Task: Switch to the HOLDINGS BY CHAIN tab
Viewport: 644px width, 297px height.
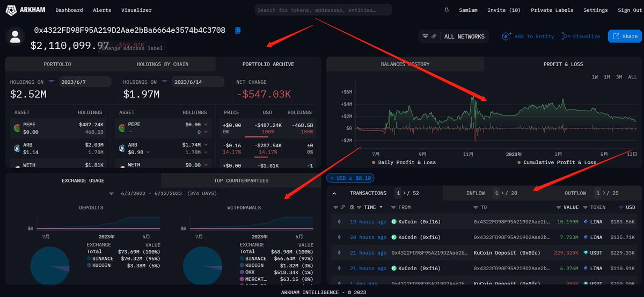Action: click(x=163, y=64)
